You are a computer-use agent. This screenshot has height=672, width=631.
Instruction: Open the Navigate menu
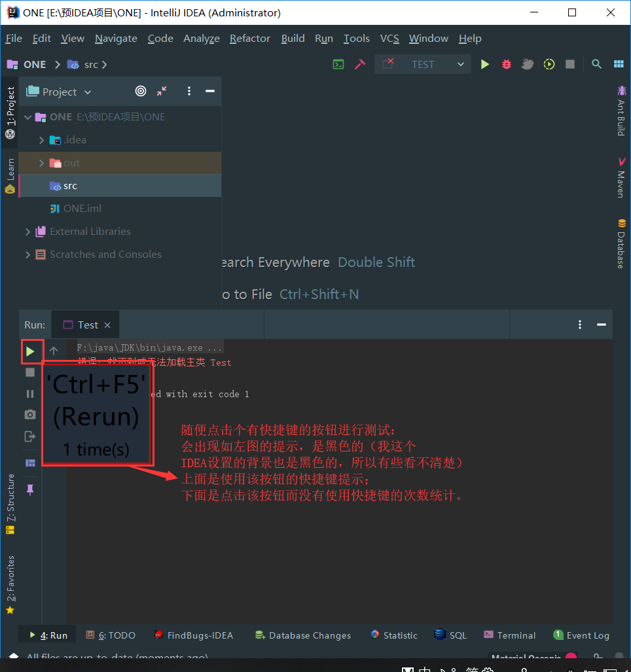(116, 39)
